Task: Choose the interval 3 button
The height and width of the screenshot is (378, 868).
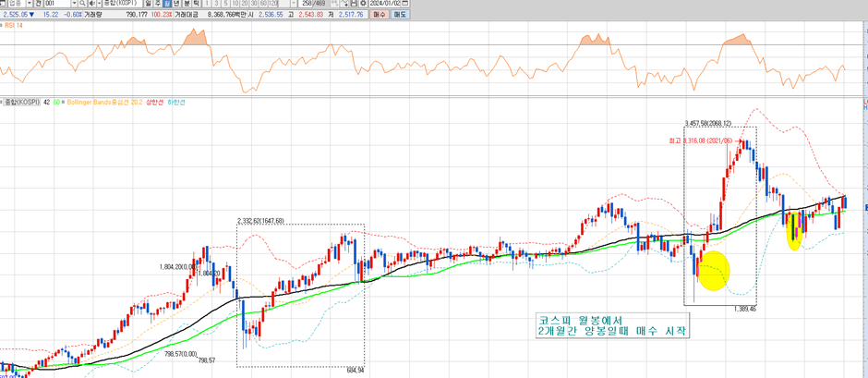Action: [216, 3]
